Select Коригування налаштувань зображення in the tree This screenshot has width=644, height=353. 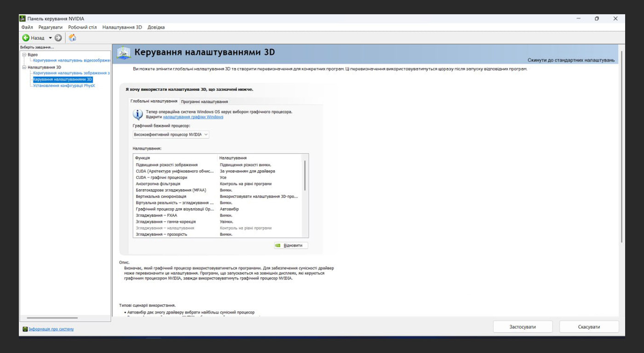pyautogui.click(x=72, y=73)
